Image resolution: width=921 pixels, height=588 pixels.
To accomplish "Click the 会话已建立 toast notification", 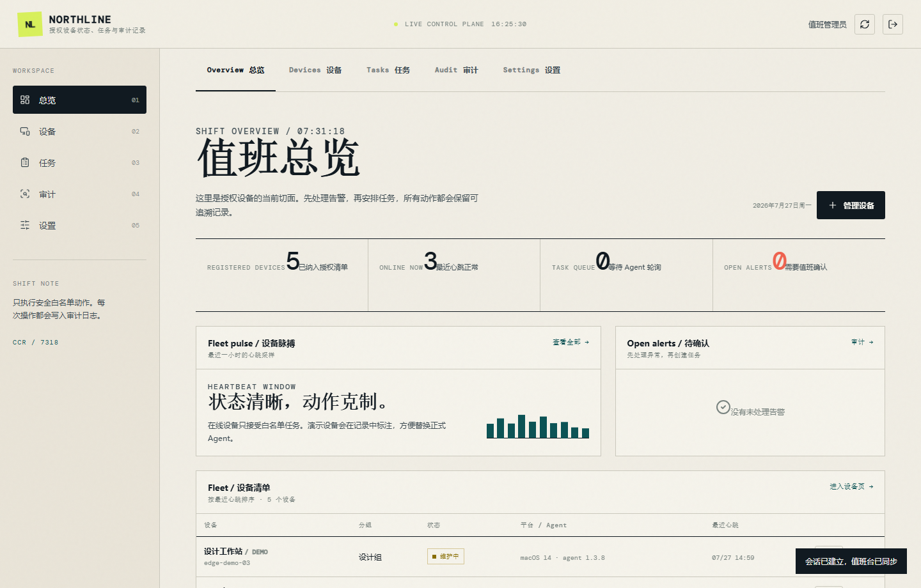I will (x=851, y=561).
